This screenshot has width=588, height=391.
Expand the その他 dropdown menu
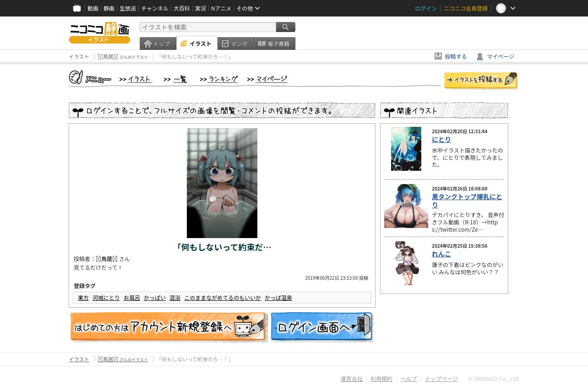point(248,8)
